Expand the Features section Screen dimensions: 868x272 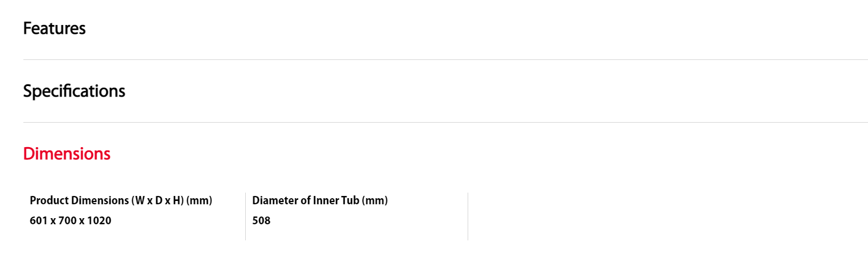click(54, 28)
